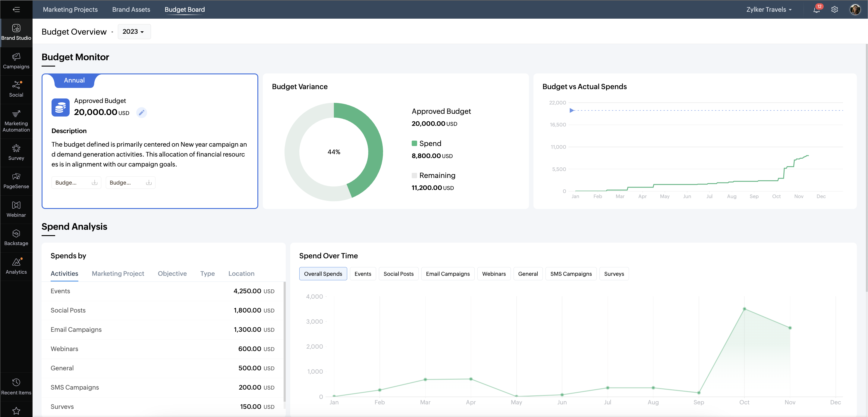Expand the Zylker Travels account dropdown

(769, 9)
